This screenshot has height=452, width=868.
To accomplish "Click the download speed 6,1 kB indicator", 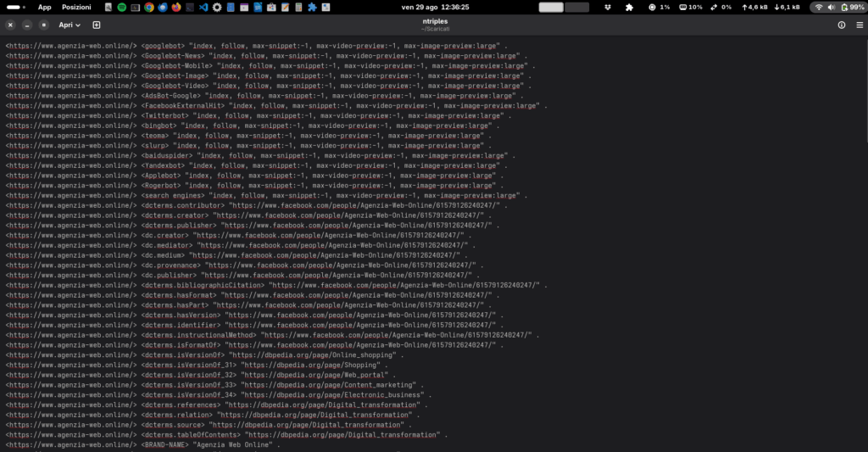I will [x=787, y=7].
